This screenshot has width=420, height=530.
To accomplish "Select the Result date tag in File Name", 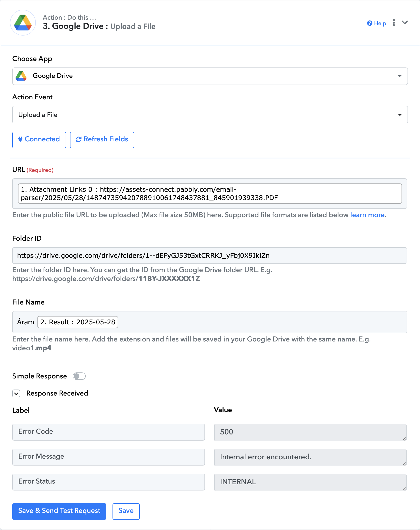I will (x=78, y=322).
